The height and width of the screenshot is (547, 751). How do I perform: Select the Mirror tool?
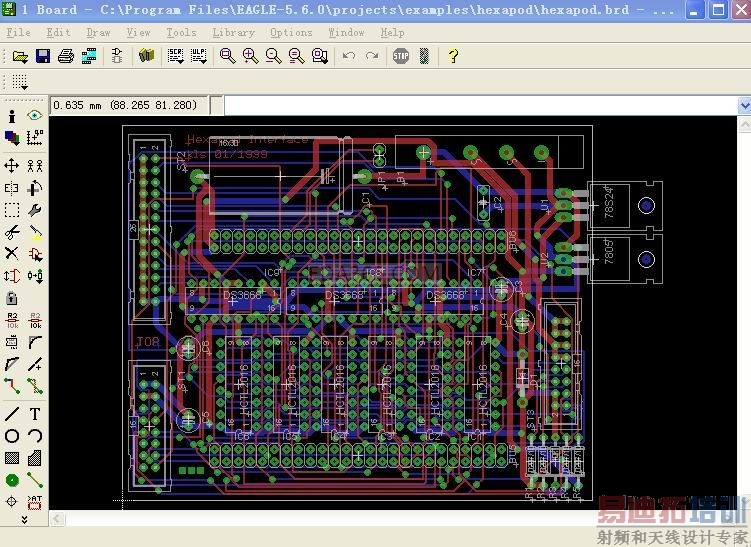(12, 188)
